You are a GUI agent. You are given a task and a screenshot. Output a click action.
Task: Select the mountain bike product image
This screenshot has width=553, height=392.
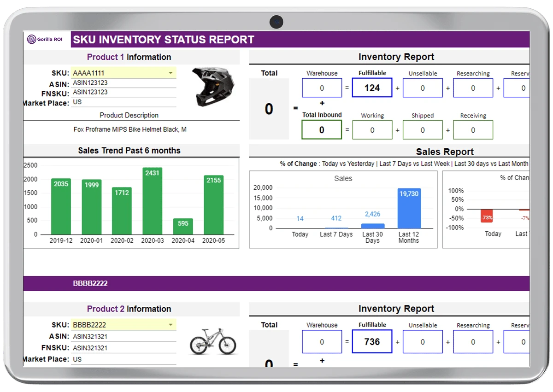(213, 341)
